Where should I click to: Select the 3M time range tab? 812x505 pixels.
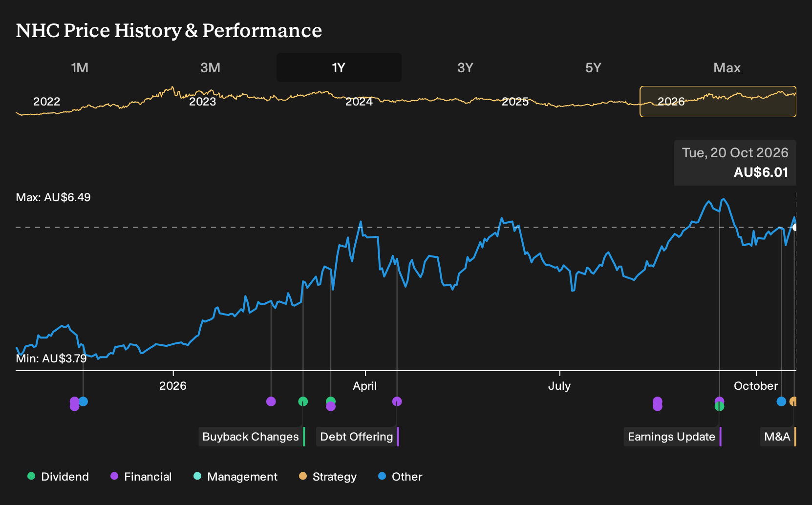point(210,67)
